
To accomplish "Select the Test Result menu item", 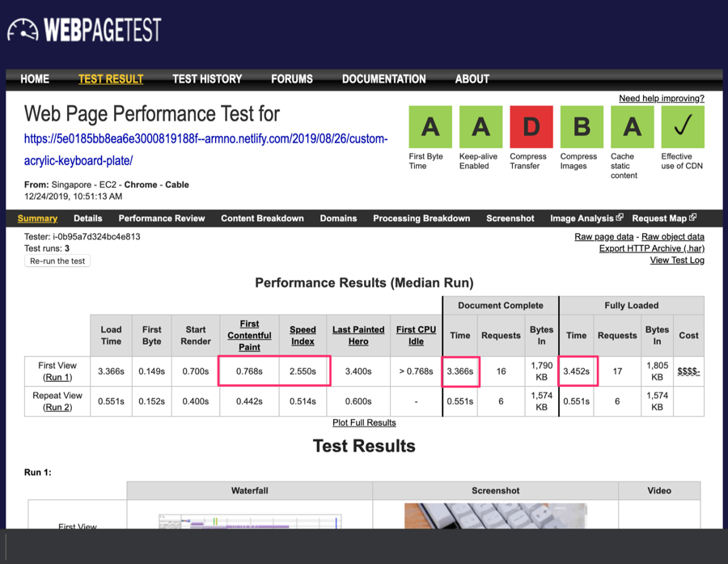I will pos(111,79).
